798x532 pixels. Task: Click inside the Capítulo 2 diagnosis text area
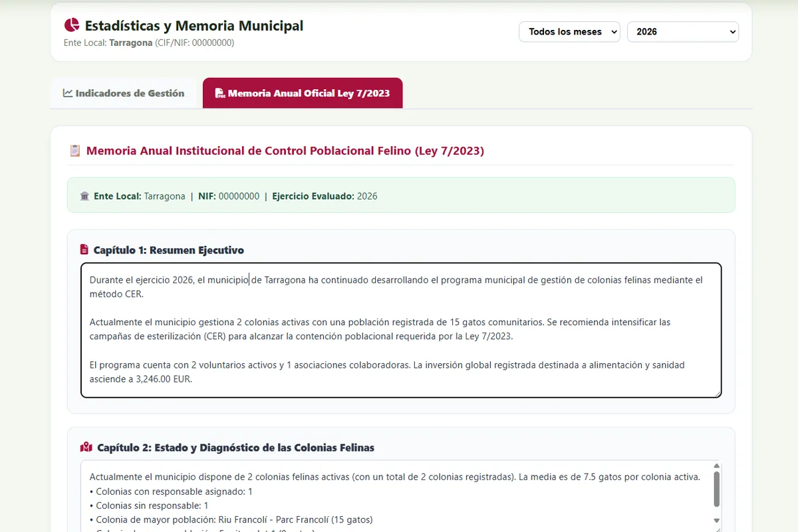coord(401,496)
